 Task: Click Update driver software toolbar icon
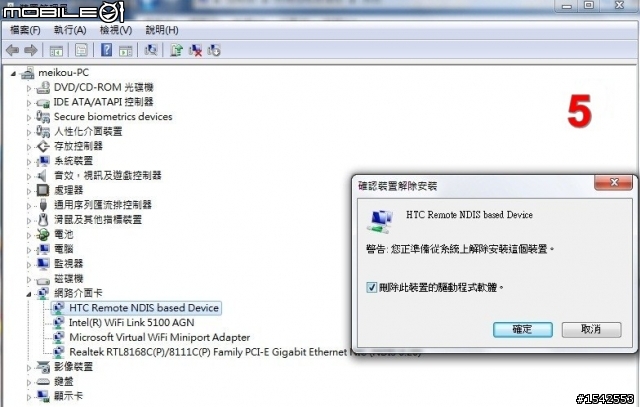[176, 50]
